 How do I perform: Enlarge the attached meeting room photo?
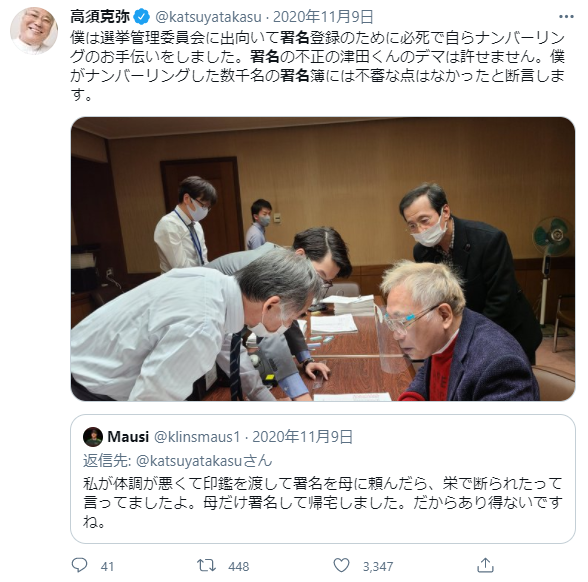[x=323, y=259]
